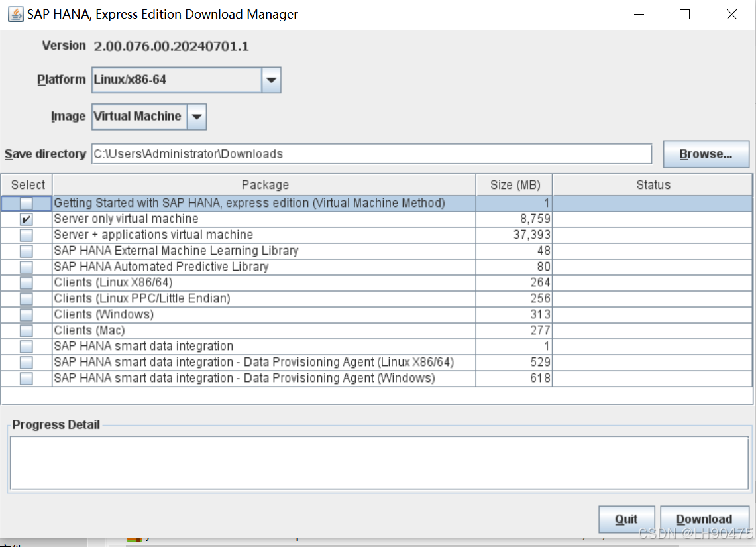Start downloads with the Download button
756x547 pixels.
[x=704, y=520]
